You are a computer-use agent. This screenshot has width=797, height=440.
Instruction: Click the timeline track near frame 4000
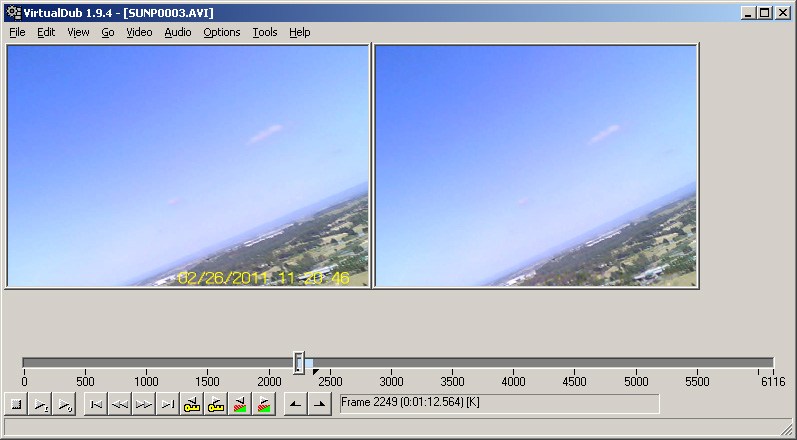[x=513, y=362]
